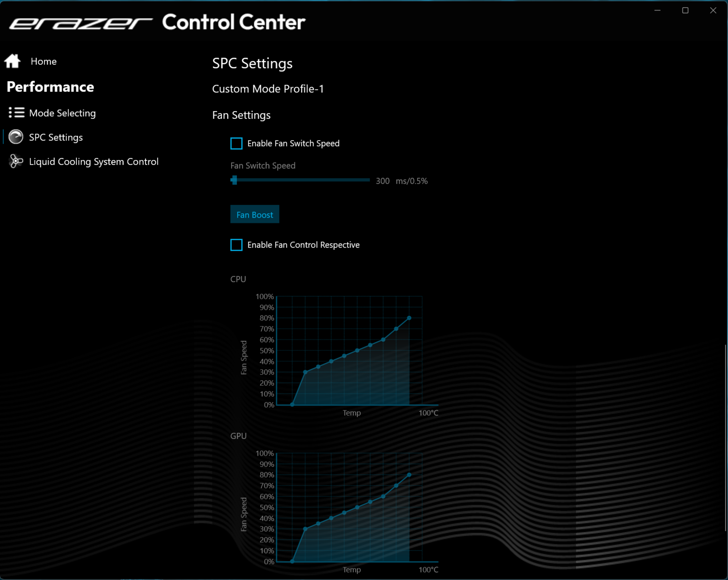Click the Fan Switch Speed label above the slider
The height and width of the screenshot is (580, 728).
(x=263, y=165)
